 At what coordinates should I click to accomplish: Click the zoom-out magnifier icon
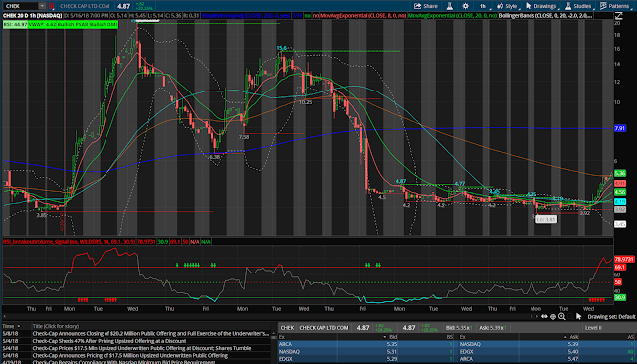(x=570, y=317)
